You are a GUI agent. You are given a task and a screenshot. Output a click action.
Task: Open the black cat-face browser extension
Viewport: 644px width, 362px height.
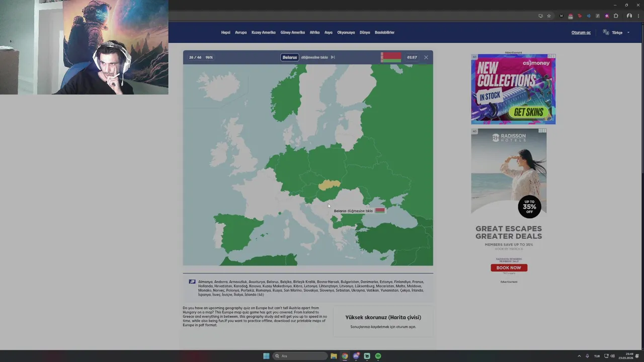click(x=561, y=16)
